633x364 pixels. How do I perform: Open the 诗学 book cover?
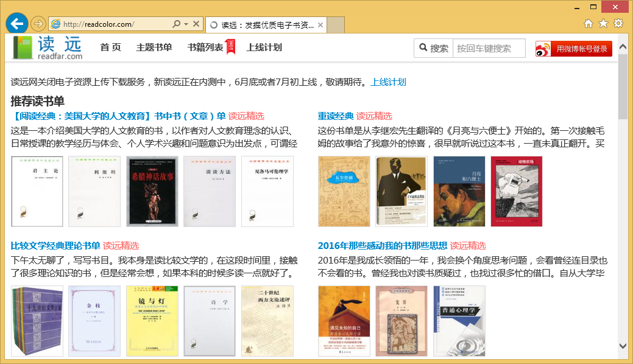coord(210,321)
